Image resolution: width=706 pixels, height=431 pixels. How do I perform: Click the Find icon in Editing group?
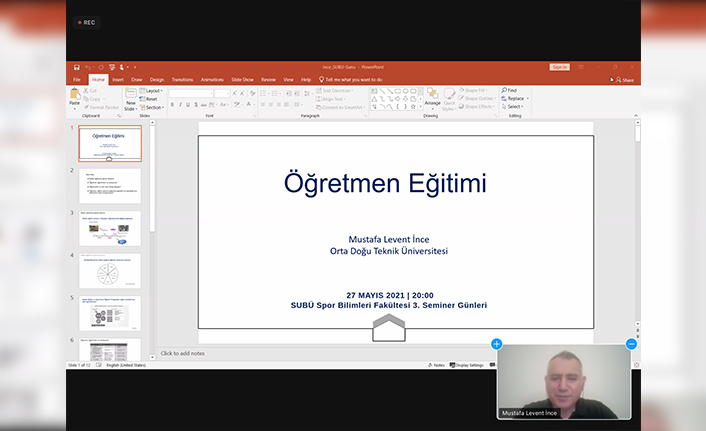pyautogui.click(x=510, y=90)
